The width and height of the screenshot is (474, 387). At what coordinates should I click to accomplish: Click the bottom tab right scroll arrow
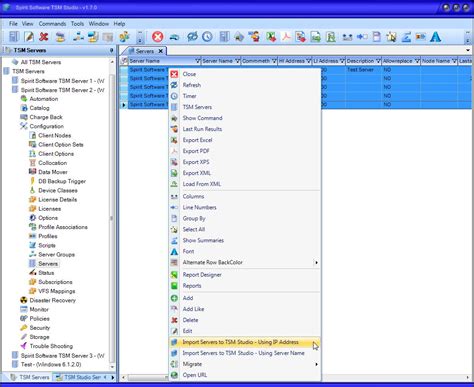(113, 377)
